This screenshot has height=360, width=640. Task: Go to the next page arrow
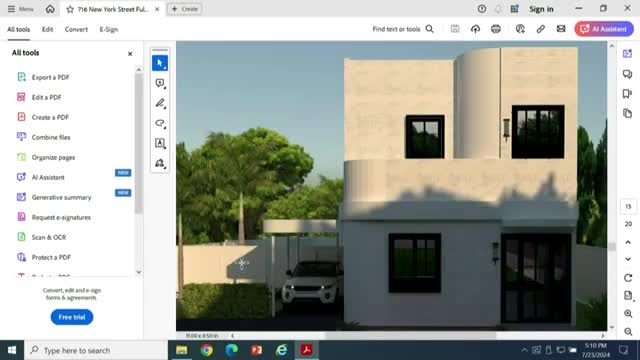click(628, 259)
